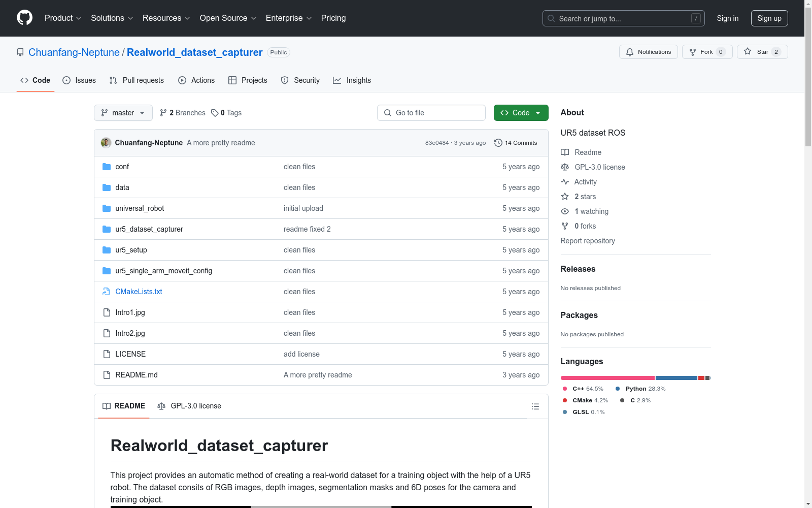Expand the Enterprise menu
The image size is (812, 508).
(289, 18)
